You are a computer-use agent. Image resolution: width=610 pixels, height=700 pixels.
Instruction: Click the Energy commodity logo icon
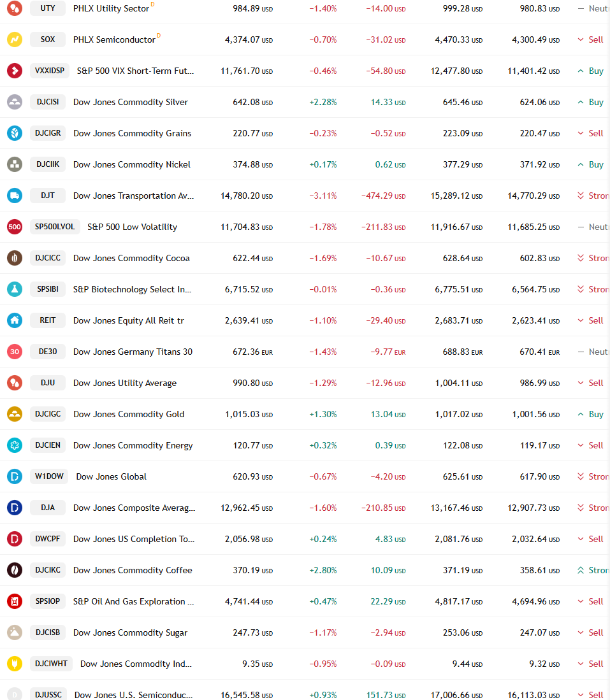point(15,445)
